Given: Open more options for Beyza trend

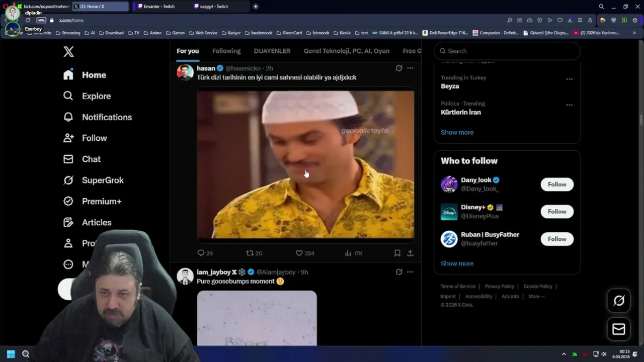Looking at the screenshot, I should (x=569, y=79).
